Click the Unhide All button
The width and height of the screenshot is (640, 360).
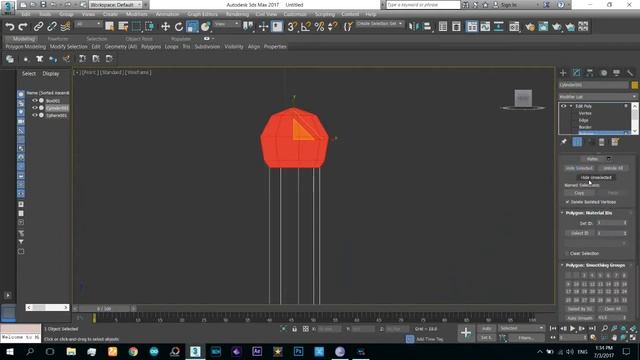613,168
